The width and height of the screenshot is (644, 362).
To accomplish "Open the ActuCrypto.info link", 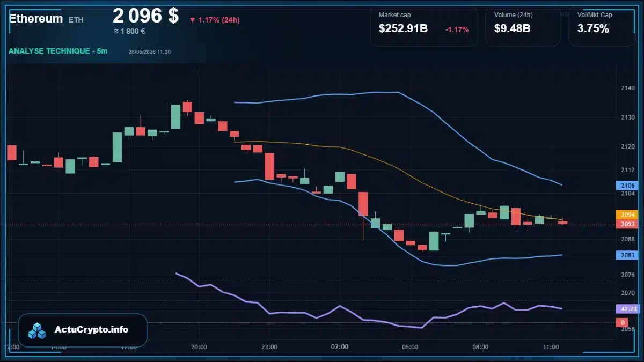I will [x=91, y=330].
